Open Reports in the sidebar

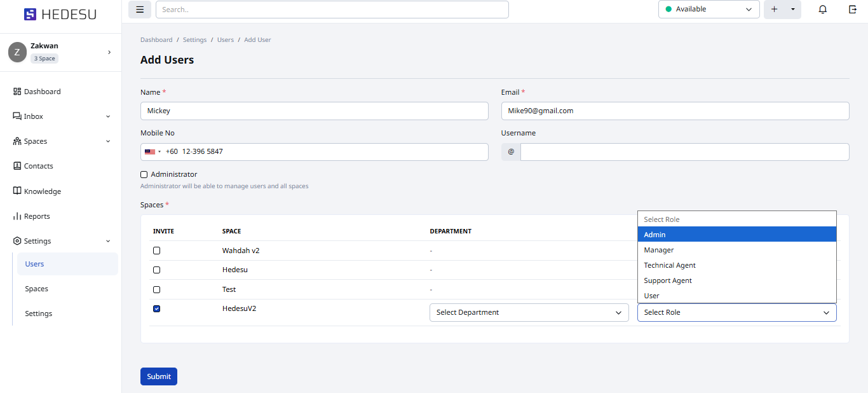point(37,216)
